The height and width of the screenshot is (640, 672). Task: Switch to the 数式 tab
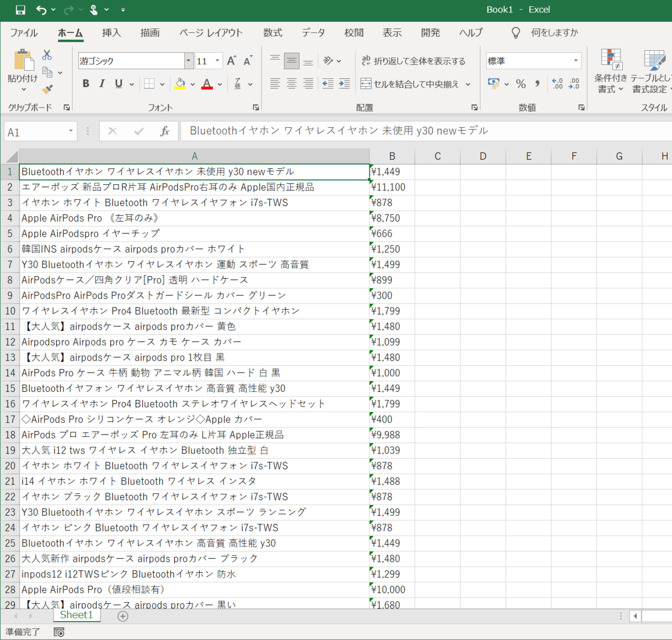pyautogui.click(x=273, y=32)
